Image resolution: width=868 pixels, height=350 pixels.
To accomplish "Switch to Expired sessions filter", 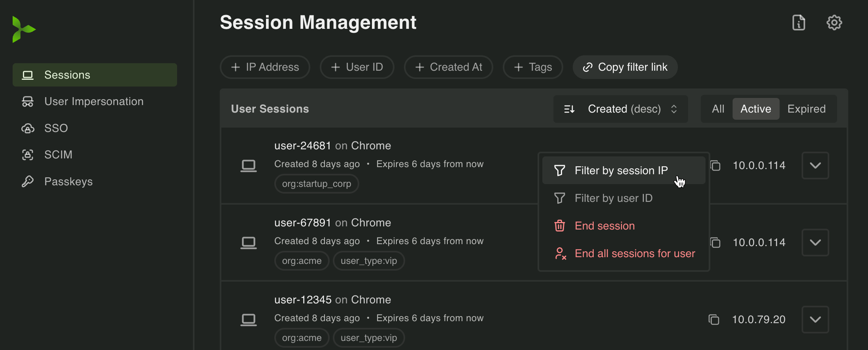I will click(x=806, y=109).
